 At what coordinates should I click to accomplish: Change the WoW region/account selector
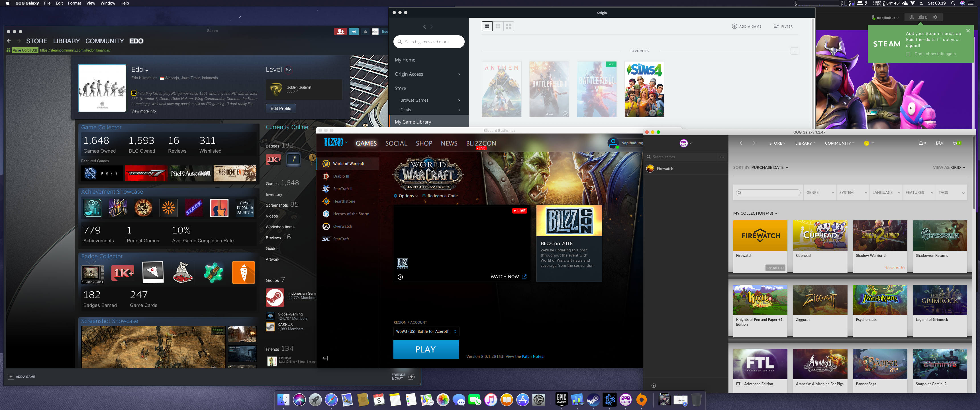(426, 331)
